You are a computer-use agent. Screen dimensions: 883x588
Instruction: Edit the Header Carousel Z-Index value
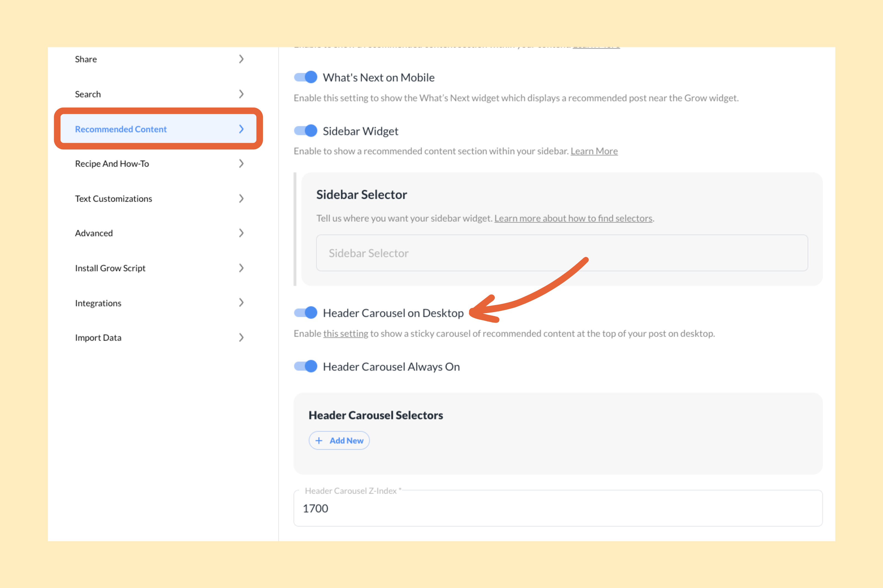pos(558,508)
